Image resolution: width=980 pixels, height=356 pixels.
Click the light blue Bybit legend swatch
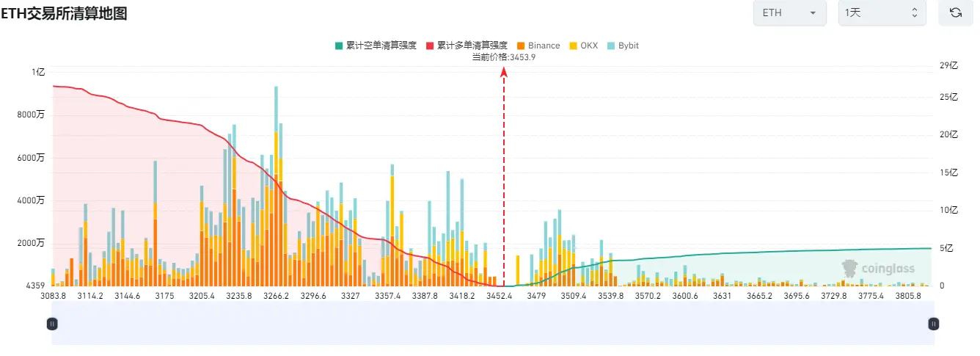tap(611, 46)
